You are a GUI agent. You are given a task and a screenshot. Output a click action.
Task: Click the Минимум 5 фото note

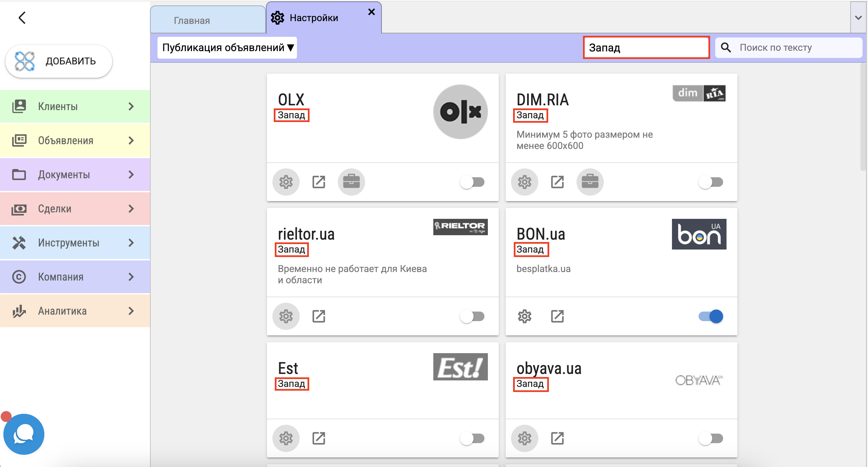coord(585,140)
